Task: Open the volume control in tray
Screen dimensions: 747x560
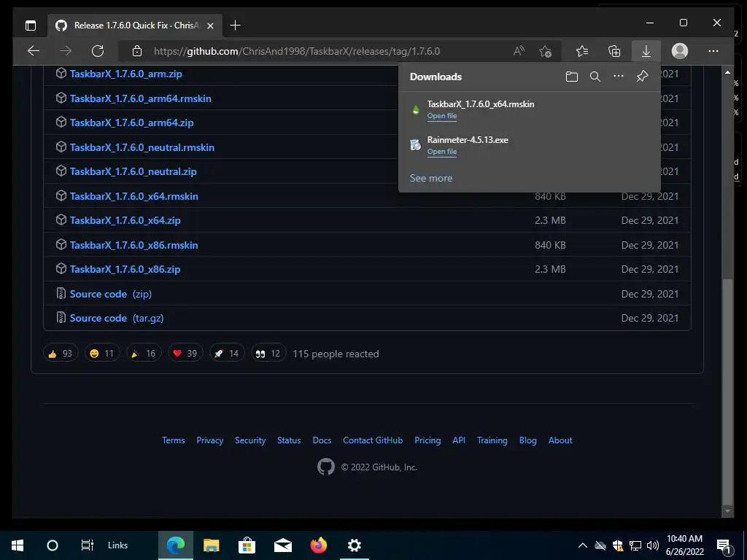Action: [x=653, y=545]
